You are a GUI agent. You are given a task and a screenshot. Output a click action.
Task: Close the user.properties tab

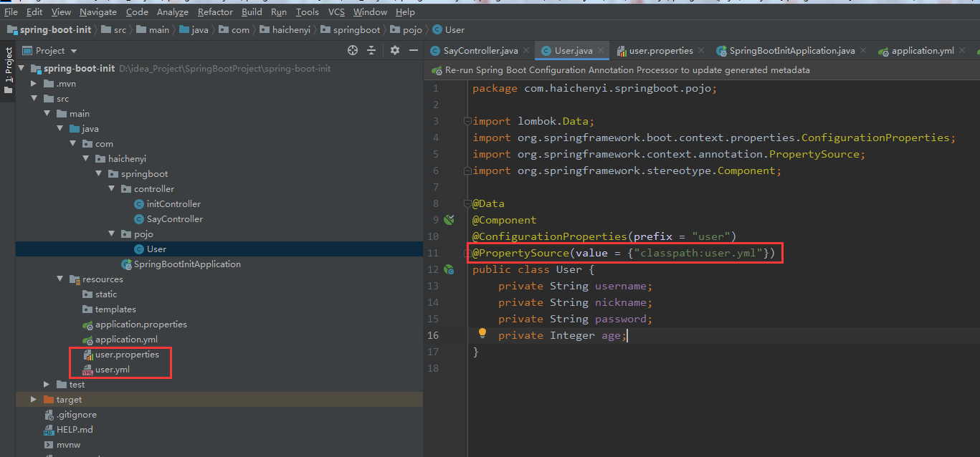pos(701,50)
